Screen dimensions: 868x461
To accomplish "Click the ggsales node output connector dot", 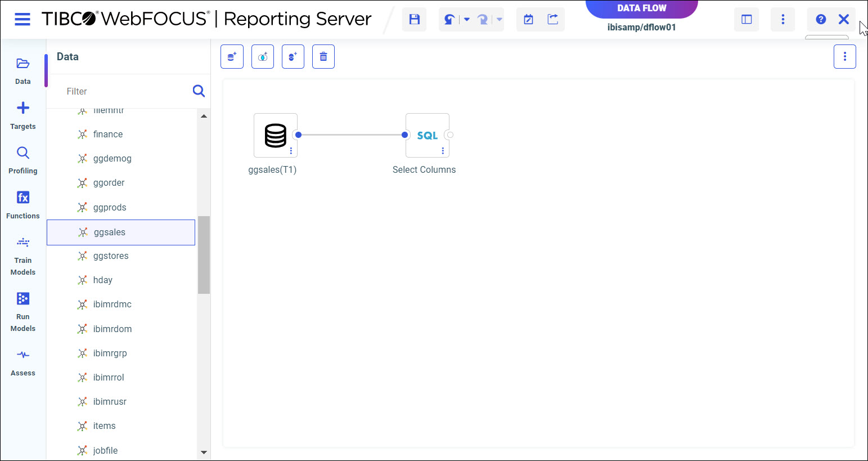I will coord(298,135).
